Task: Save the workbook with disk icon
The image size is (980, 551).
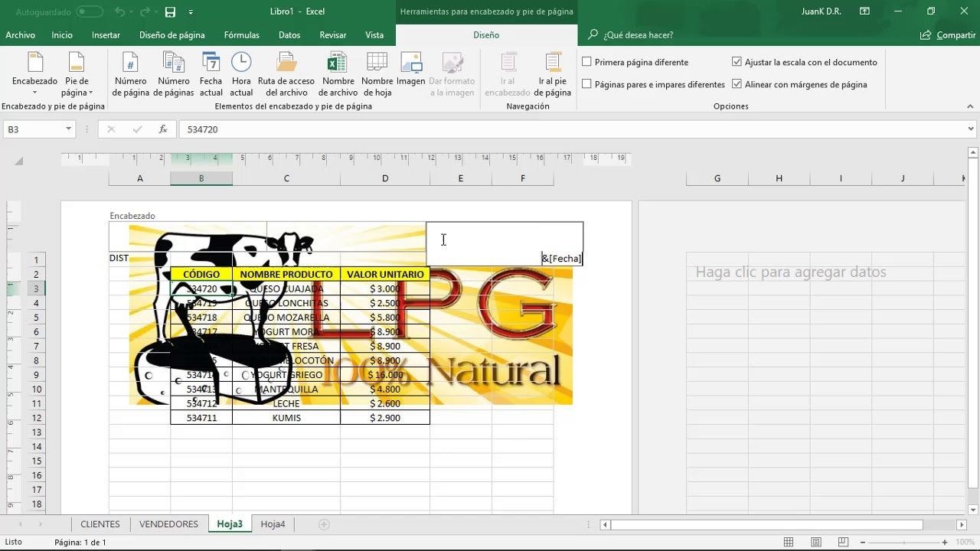Action: (170, 11)
